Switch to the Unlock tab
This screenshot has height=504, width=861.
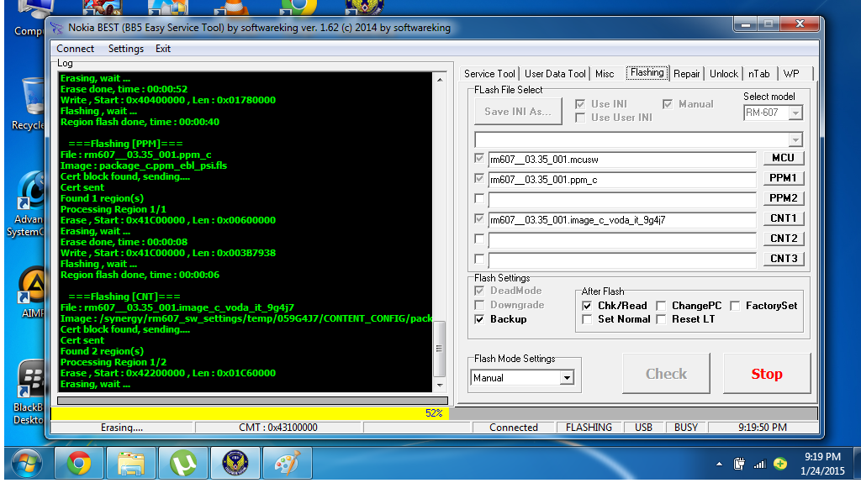723,74
